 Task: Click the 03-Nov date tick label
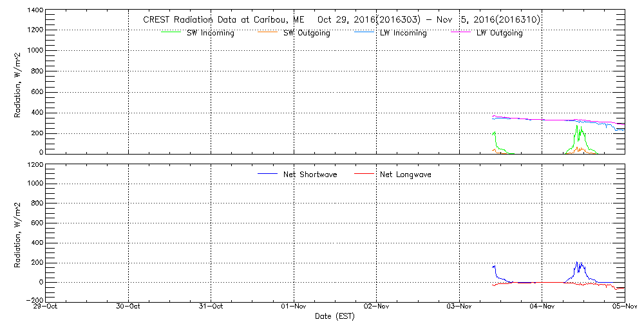point(459,308)
